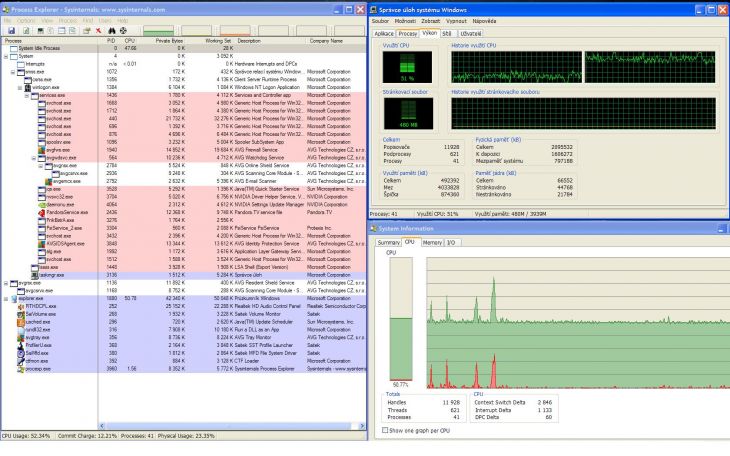Click the crosshair Find Window's Process icon
Screen dimensions: 730x456
click(x=123, y=31)
